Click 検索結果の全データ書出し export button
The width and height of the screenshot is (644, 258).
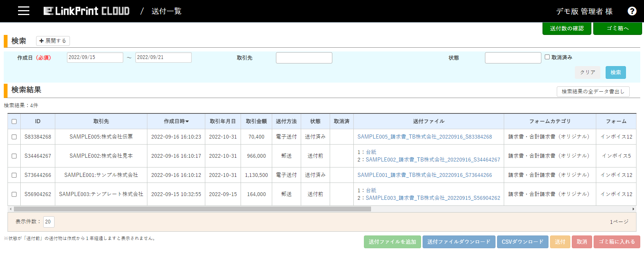click(593, 92)
